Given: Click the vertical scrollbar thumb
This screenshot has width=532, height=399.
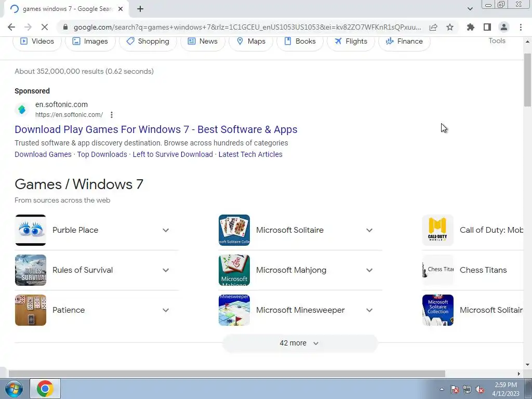Looking at the screenshot, I should [528, 80].
